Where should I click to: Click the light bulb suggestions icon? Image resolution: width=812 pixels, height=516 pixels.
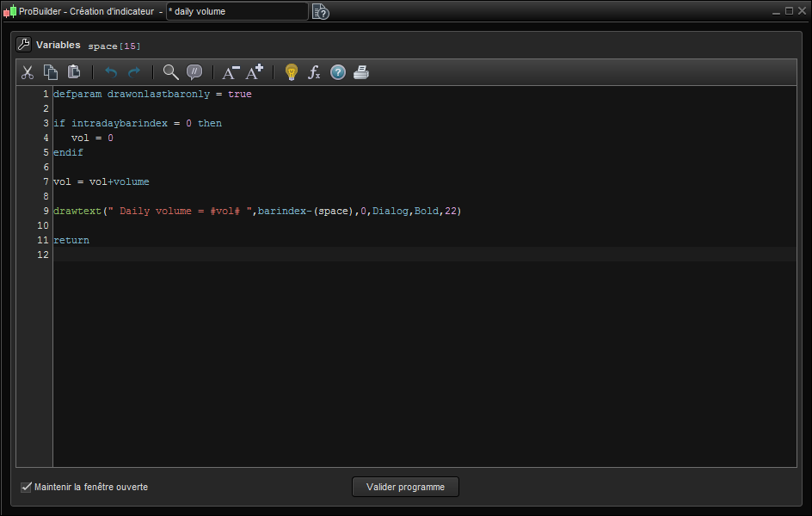pos(291,72)
